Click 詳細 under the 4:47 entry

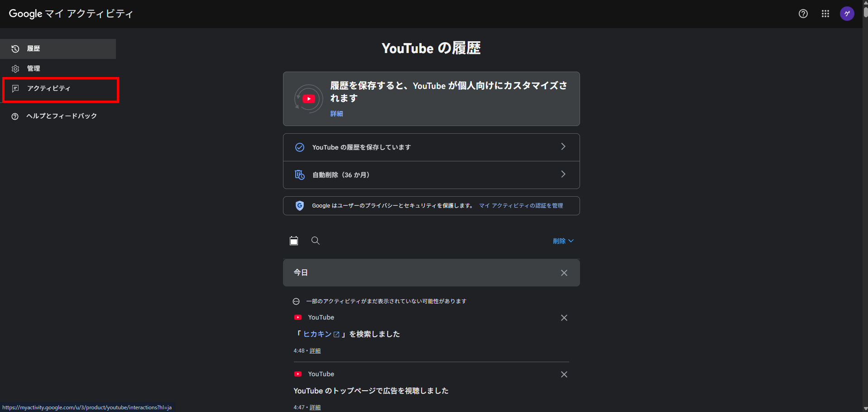click(x=315, y=407)
